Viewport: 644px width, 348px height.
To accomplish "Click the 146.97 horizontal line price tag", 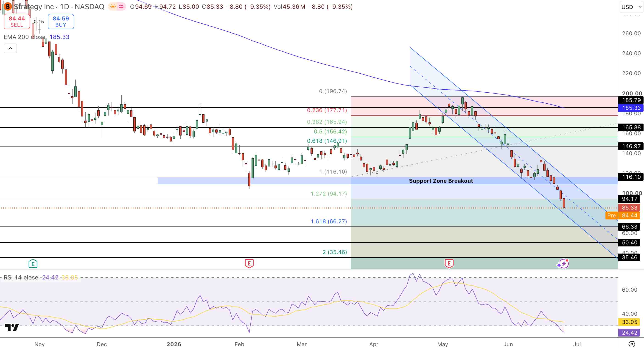I will 631,146.
